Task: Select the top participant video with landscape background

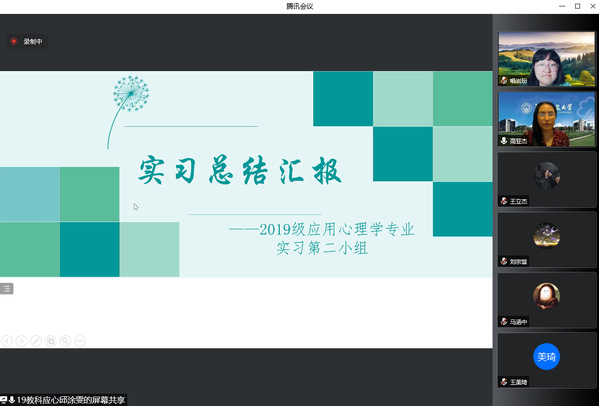Action: tap(547, 59)
